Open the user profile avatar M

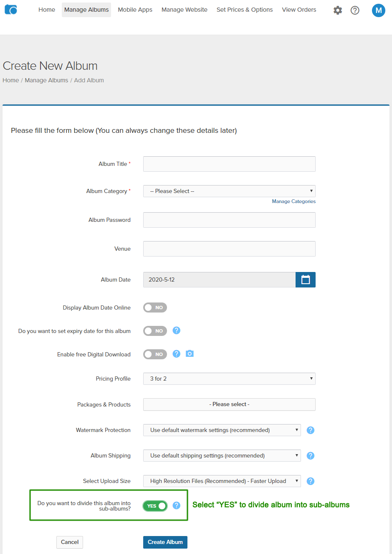coord(378,10)
